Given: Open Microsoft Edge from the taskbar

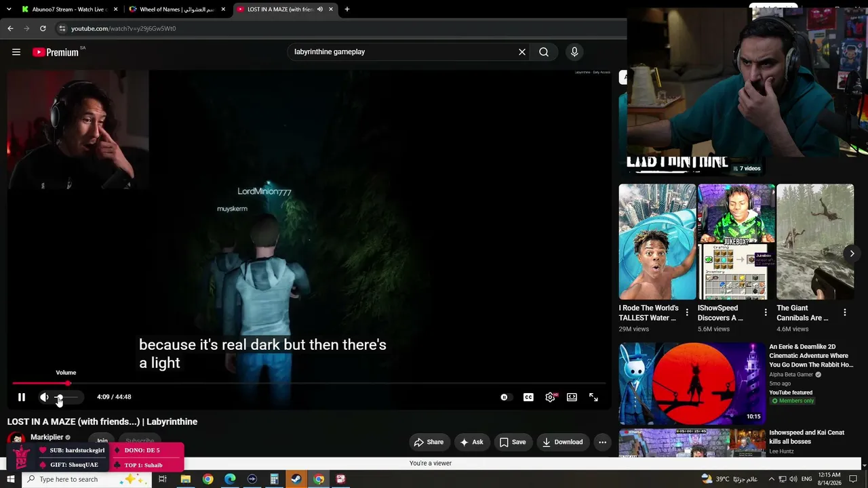Looking at the screenshot, I should (230, 479).
